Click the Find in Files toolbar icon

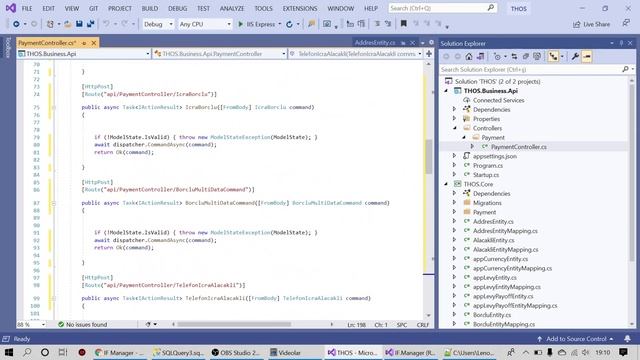click(x=311, y=24)
